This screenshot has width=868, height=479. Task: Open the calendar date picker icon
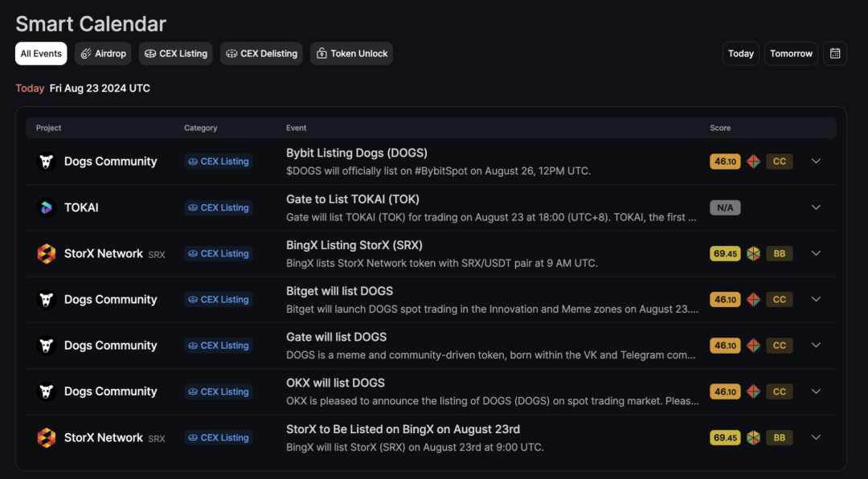835,54
